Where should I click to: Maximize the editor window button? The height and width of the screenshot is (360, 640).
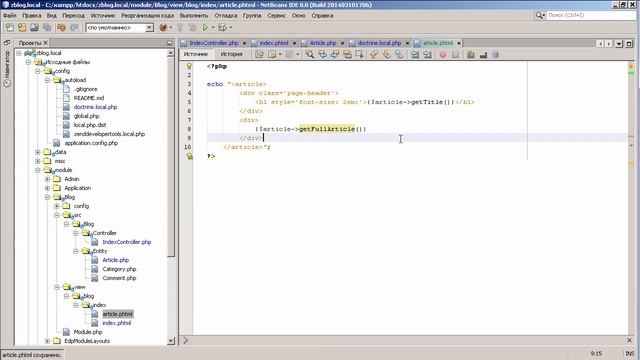(x=629, y=44)
